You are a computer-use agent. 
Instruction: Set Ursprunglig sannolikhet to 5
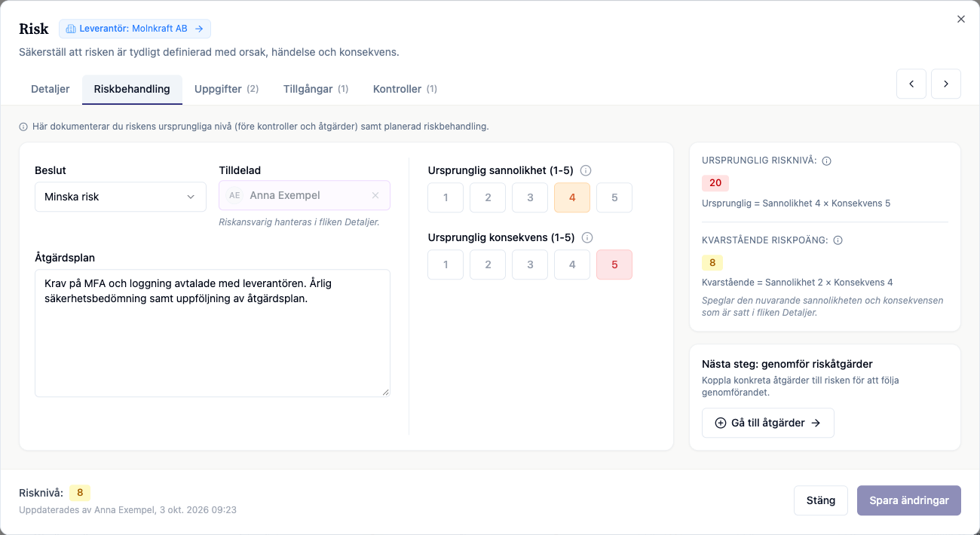[614, 197]
